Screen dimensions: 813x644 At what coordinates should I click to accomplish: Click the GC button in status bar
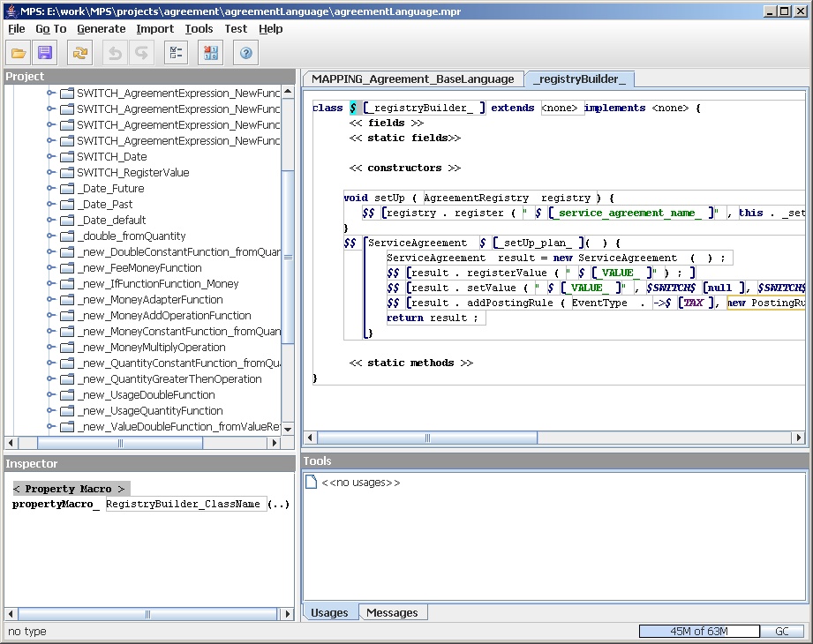point(782,631)
